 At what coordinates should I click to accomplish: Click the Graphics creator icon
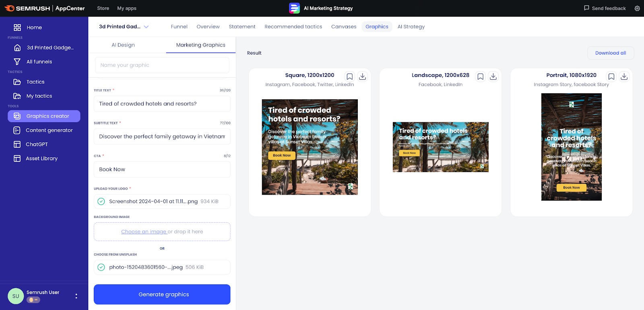(x=17, y=116)
